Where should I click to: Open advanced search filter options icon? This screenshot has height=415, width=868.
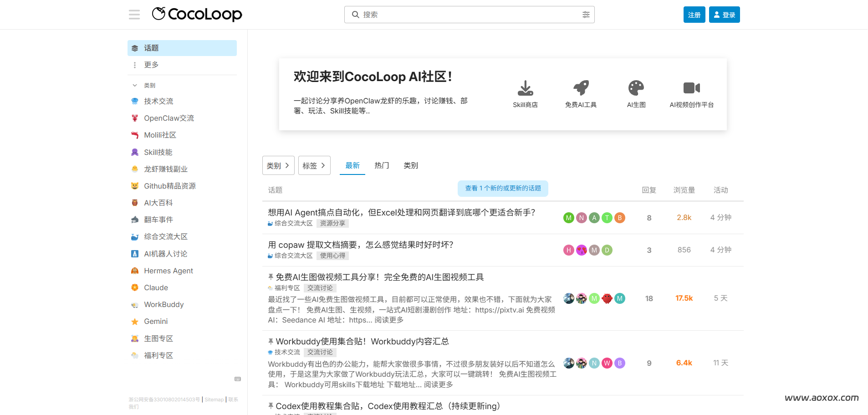(x=586, y=15)
